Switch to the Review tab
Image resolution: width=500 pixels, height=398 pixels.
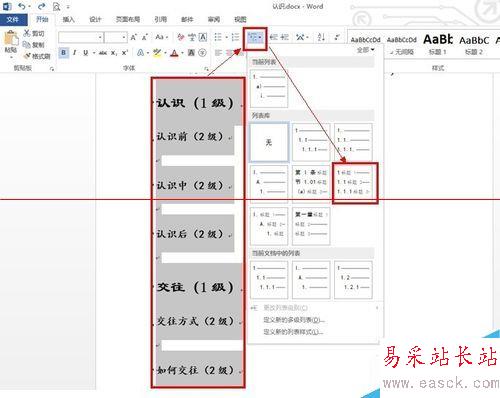[x=214, y=20]
